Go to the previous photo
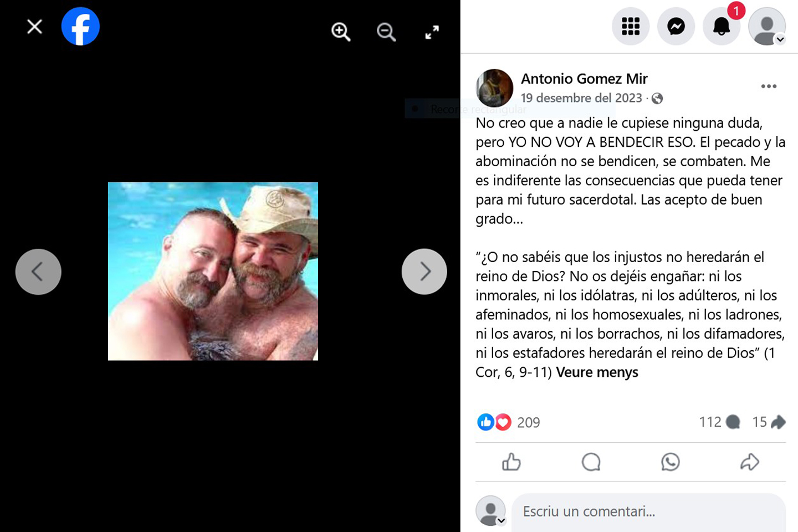Viewport: 798px width, 532px height. 38,272
